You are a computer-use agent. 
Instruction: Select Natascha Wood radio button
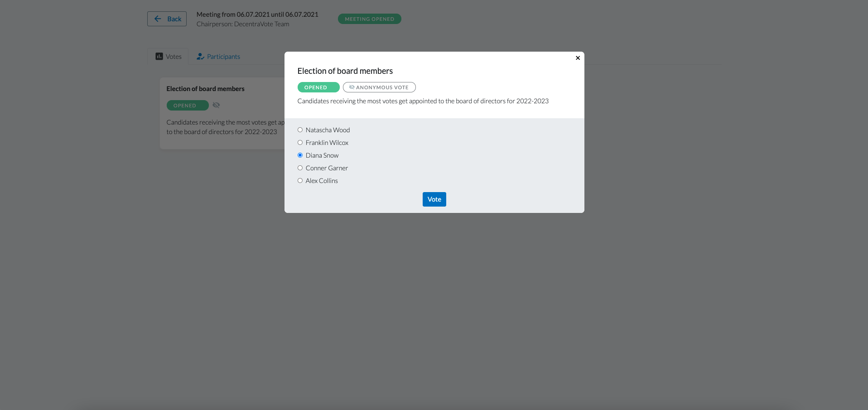pyautogui.click(x=300, y=130)
